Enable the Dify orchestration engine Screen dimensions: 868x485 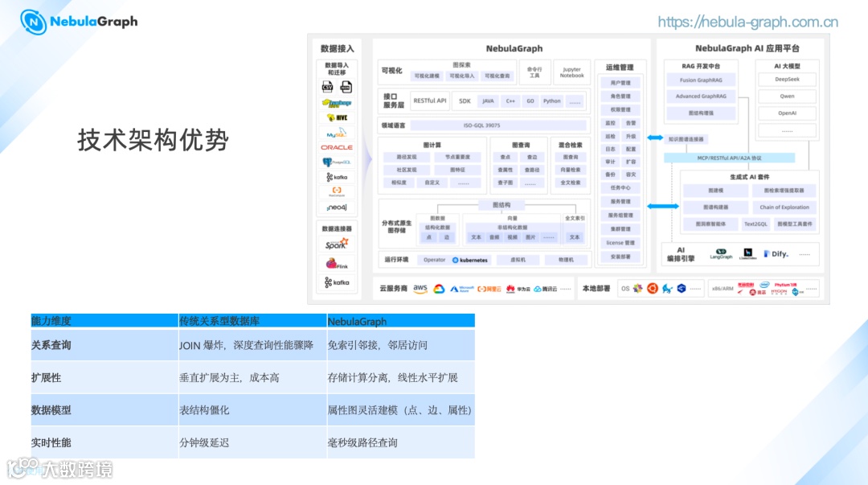coord(777,254)
